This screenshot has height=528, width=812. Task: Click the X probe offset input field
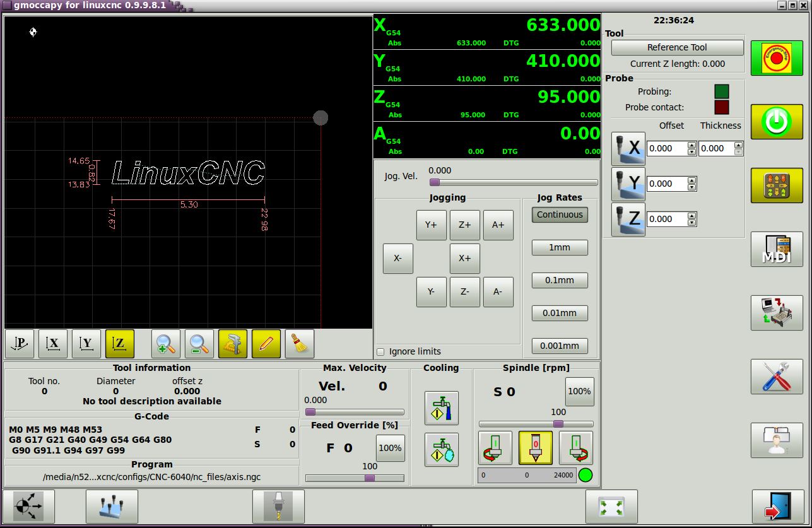[x=666, y=148]
